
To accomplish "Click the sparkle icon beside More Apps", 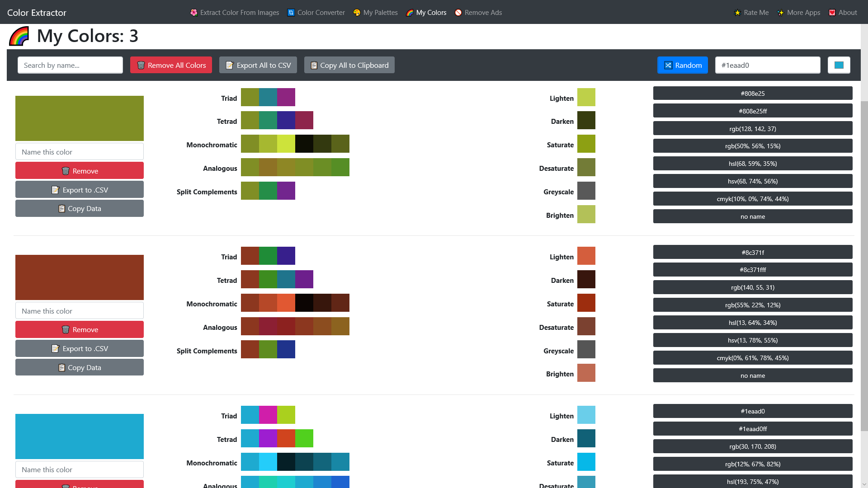I will [x=781, y=13].
